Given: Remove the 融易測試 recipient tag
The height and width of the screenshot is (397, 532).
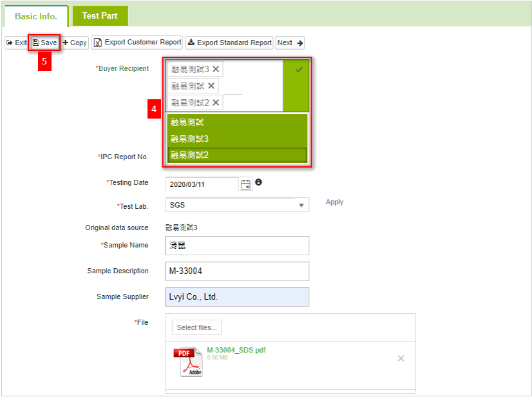Looking at the screenshot, I should coord(211,86).
